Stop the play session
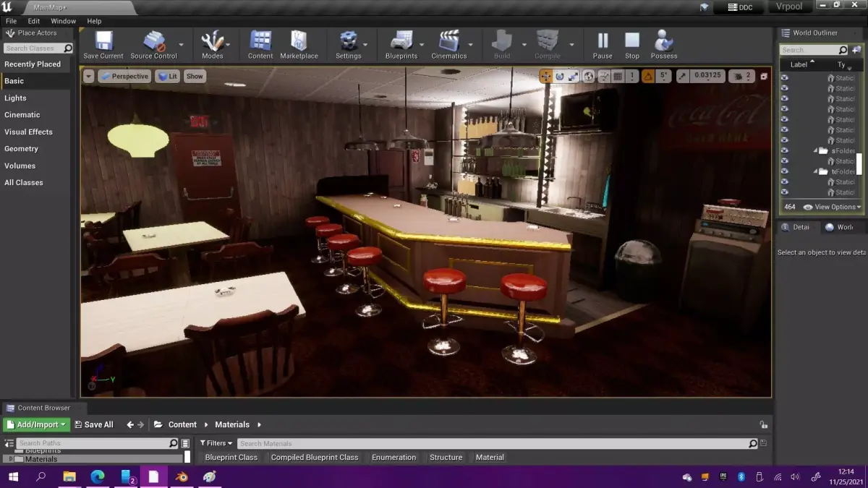 632,44
